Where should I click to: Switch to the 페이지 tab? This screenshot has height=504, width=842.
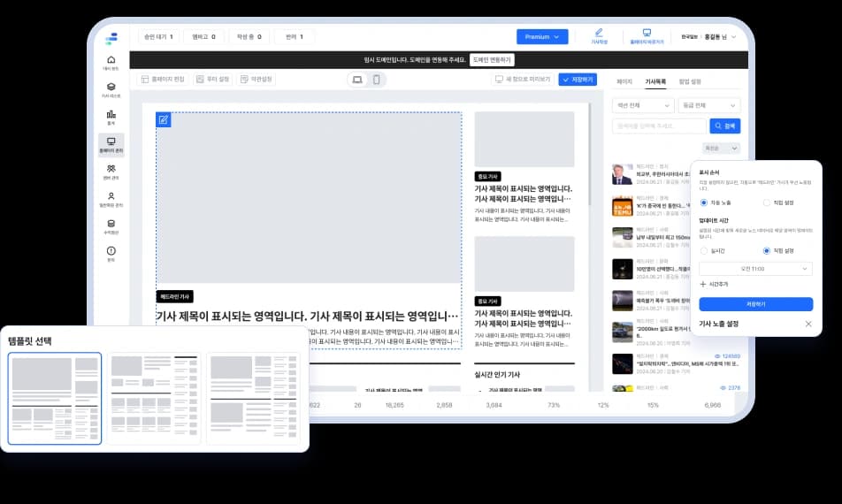(624, 81)
